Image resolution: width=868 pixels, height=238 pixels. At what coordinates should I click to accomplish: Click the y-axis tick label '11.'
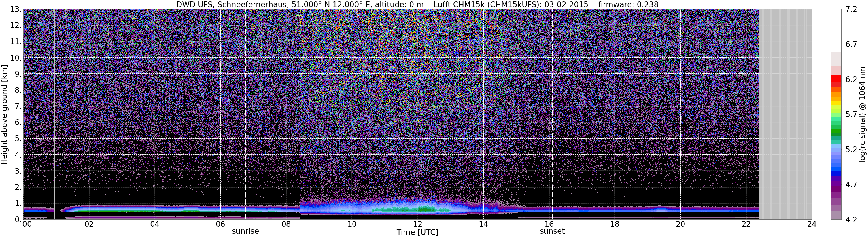click(16, 42)
